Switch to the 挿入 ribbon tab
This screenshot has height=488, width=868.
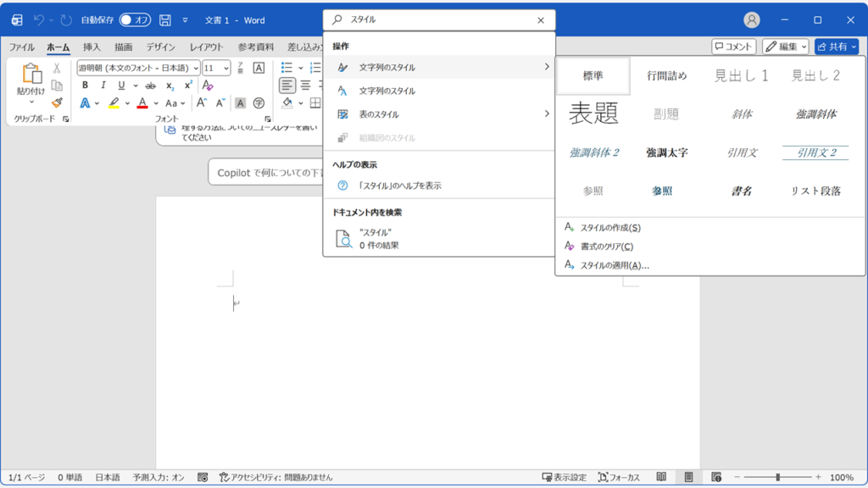tap(93, 47)
